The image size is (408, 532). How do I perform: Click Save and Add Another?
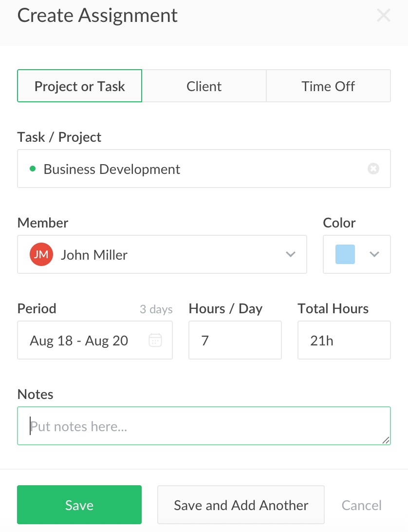pos(241,505)
